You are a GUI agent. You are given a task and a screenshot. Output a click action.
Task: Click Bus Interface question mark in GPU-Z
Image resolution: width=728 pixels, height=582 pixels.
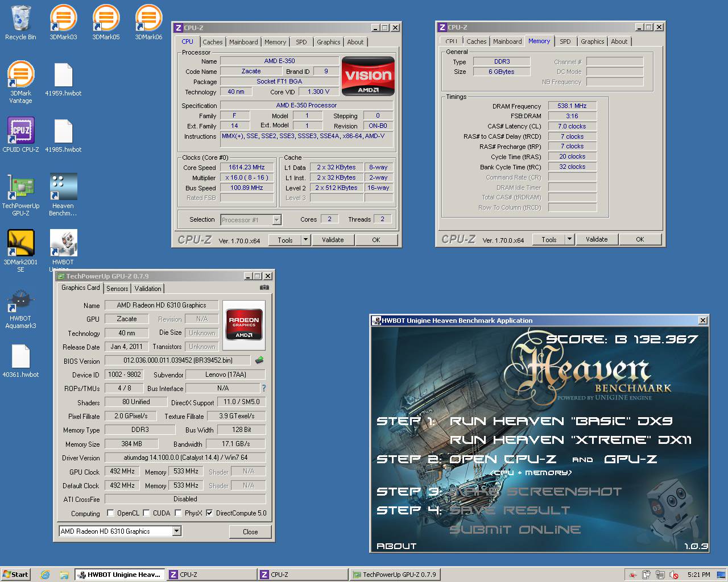263,388
